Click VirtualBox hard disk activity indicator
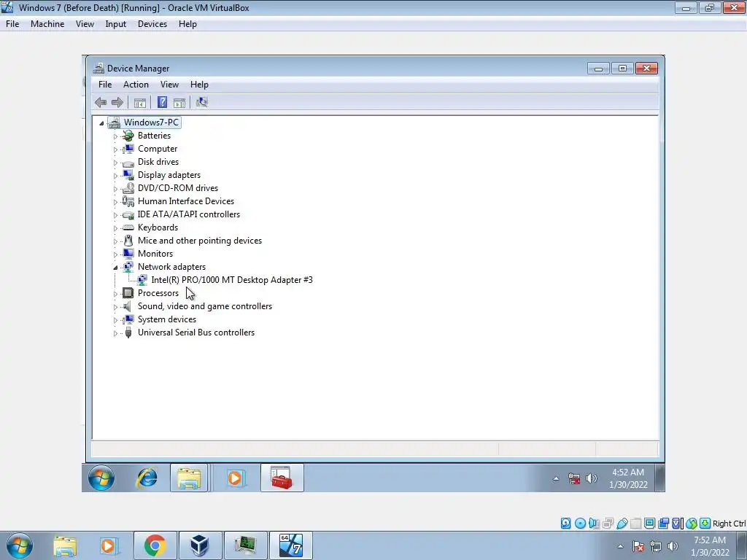 (x=565, y=524)
